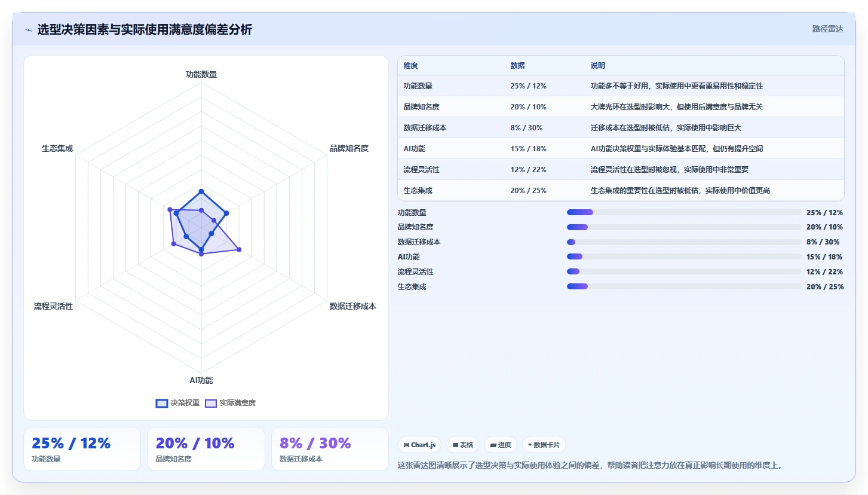
Task: Click the 15% / 18% table cell
Action: pos(528,149)
